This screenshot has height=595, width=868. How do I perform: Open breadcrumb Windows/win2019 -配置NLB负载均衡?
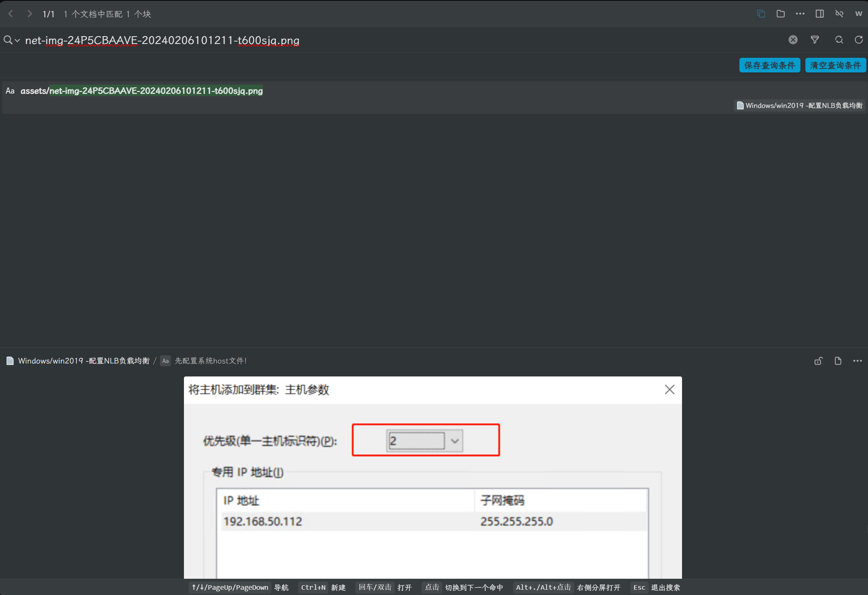point(83,361)
